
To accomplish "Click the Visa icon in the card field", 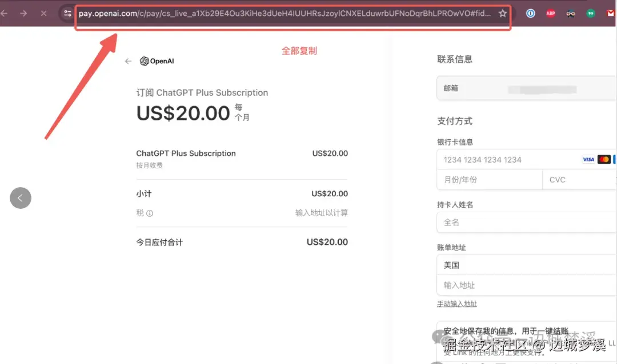I will (588, 159).
